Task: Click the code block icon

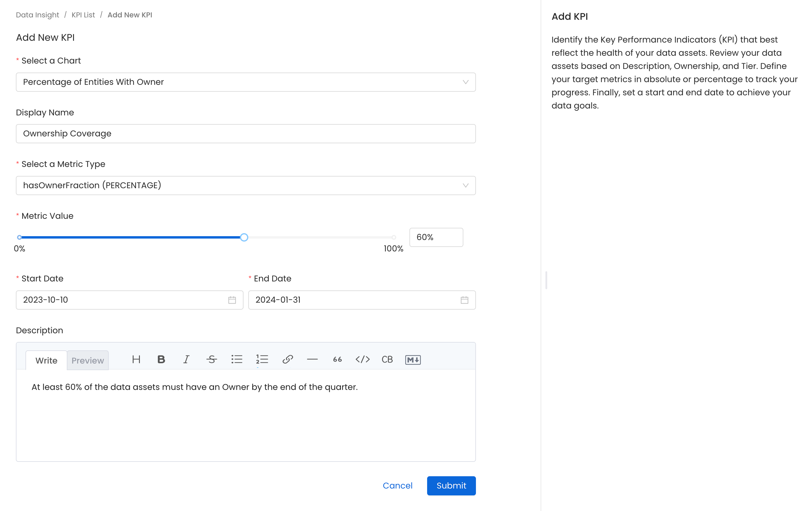Action: [387, 360]
